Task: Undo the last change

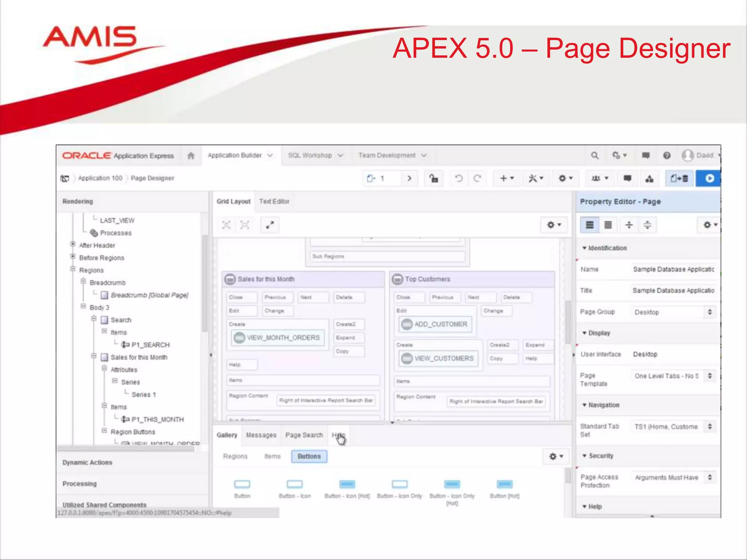Action: tap(459, 178)
